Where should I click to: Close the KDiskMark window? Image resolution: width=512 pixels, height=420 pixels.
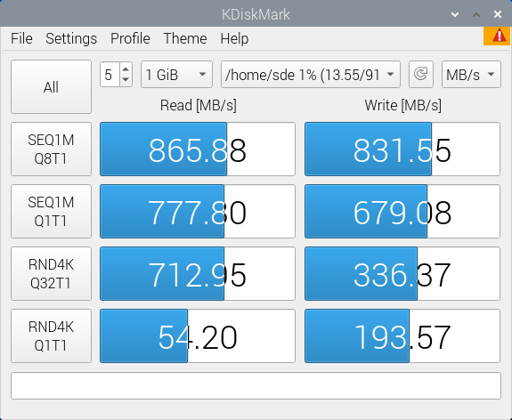[498, 14]
